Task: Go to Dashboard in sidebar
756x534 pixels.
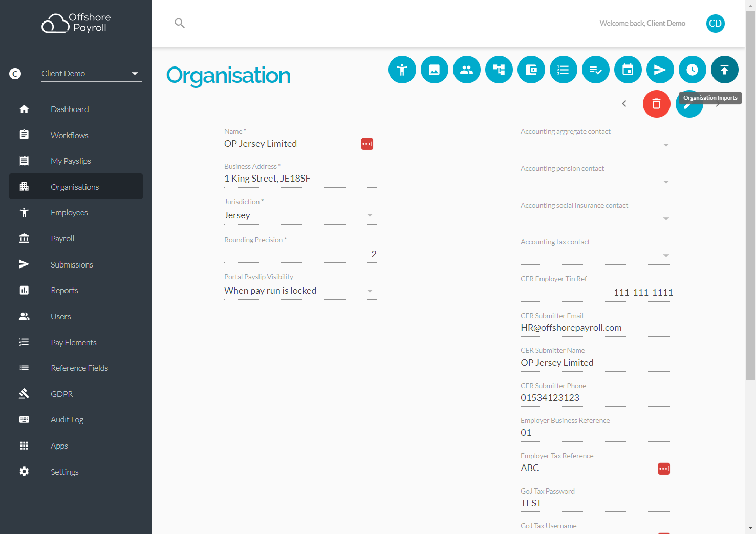Action: point(76,109)
